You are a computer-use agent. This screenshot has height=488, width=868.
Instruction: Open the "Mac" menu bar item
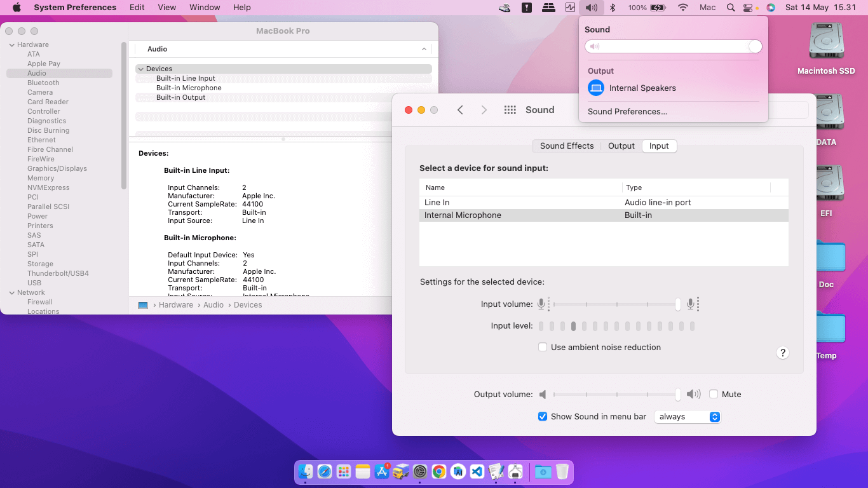708,8
